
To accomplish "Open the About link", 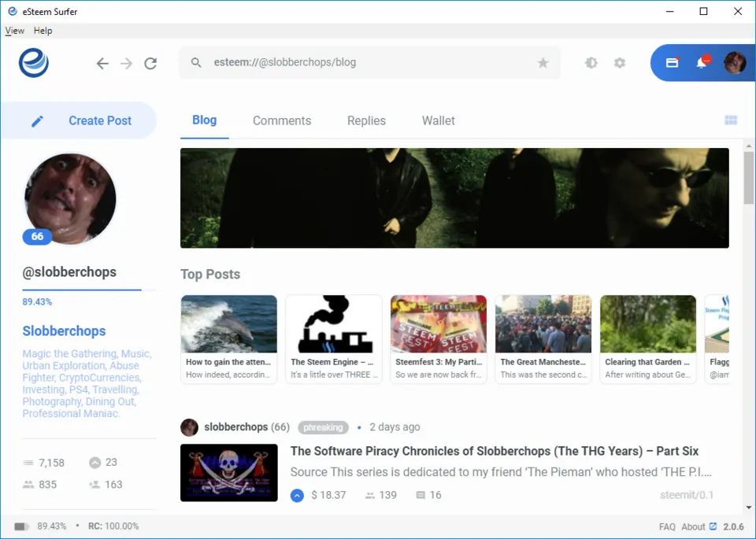I will [693, 527].
